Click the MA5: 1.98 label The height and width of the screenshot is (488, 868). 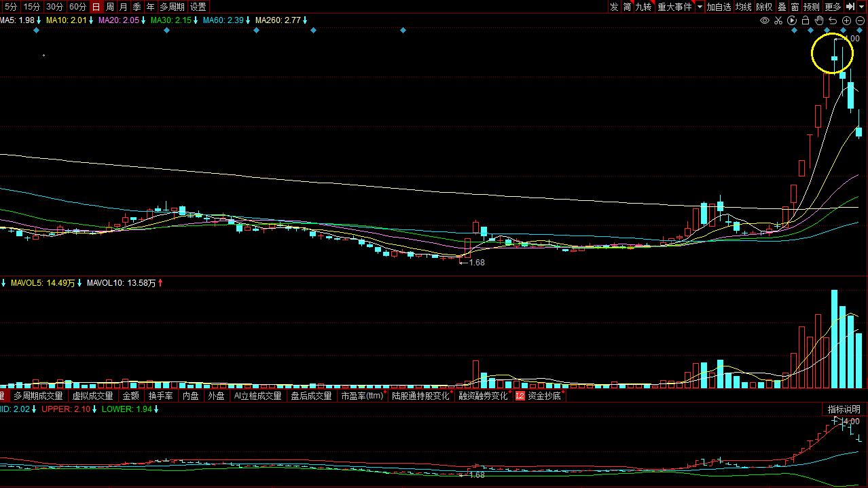pyautogui.click(x=17, y=20)
